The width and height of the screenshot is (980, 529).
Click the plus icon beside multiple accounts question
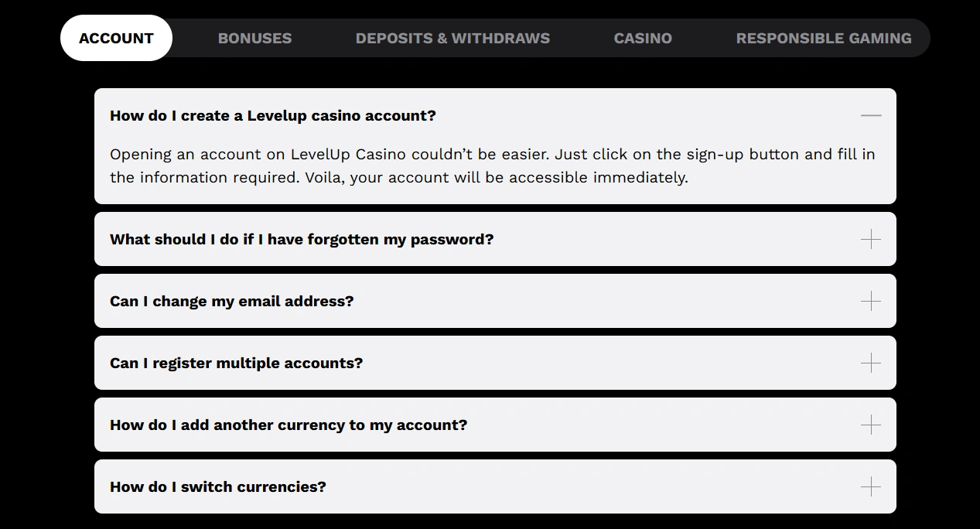(871, 363)
